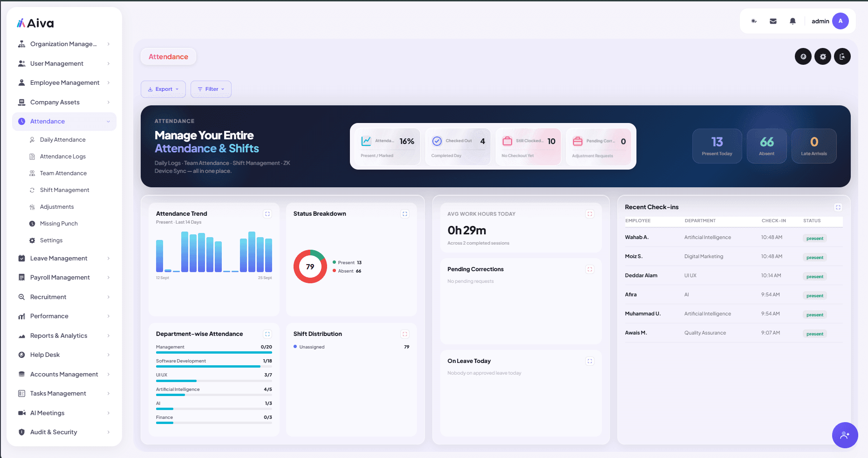Open the Filter dropdown
Viewport: 868px width, 458px height.
[211, 89]
